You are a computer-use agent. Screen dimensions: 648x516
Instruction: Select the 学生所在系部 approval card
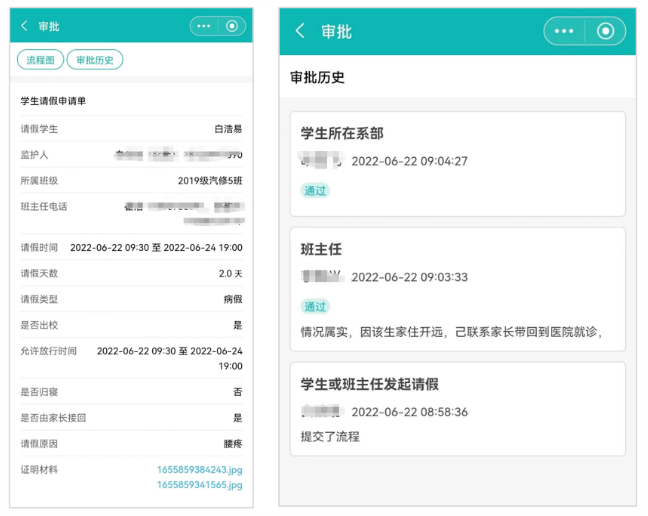point(457,163)
